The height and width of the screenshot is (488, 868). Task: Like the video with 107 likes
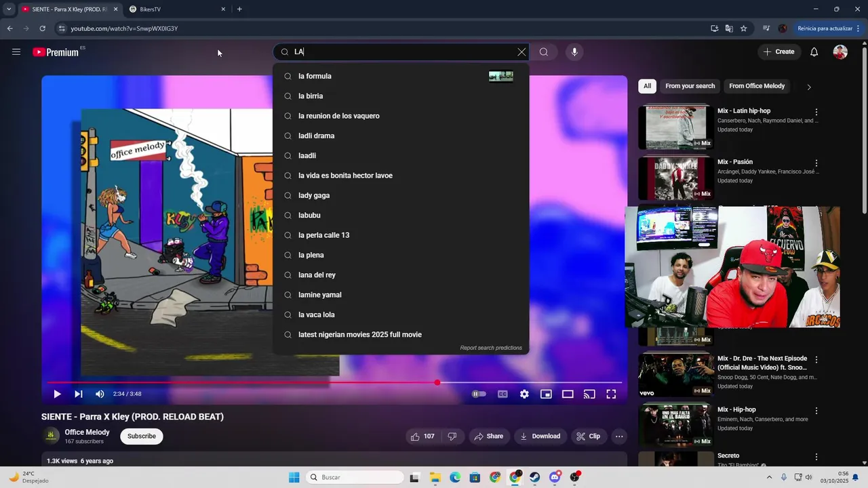pos(422,436)
